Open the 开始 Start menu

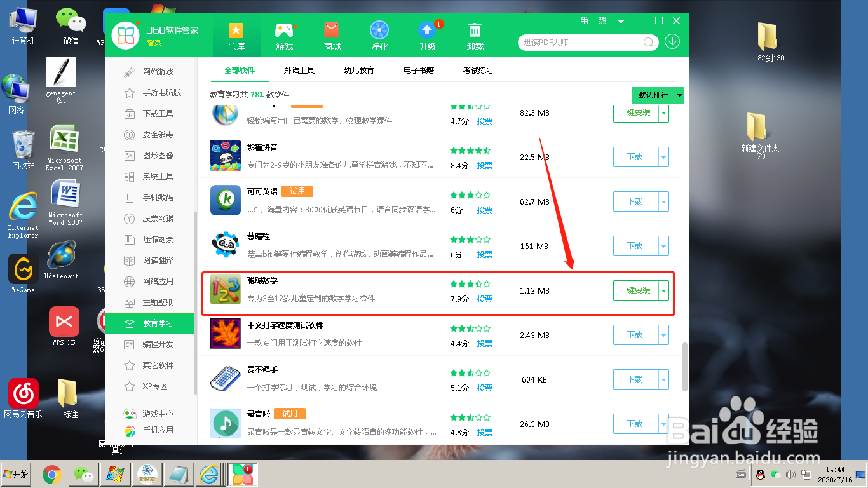coord(17,474)
